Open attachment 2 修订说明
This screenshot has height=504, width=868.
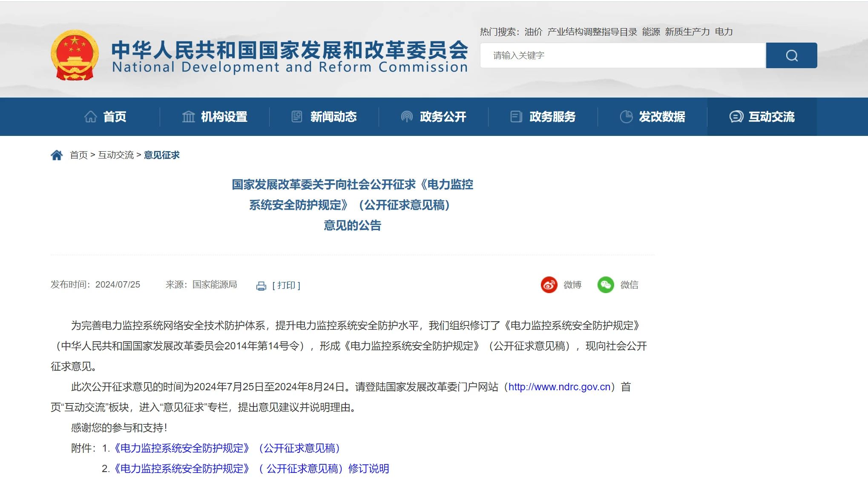[251, 469]
